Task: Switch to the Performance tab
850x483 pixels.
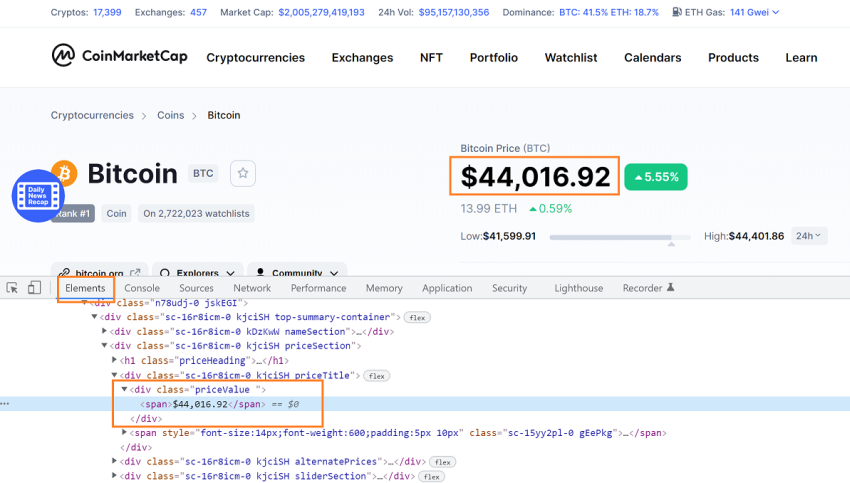Action: pyautogui.click(x=318, y=288)
